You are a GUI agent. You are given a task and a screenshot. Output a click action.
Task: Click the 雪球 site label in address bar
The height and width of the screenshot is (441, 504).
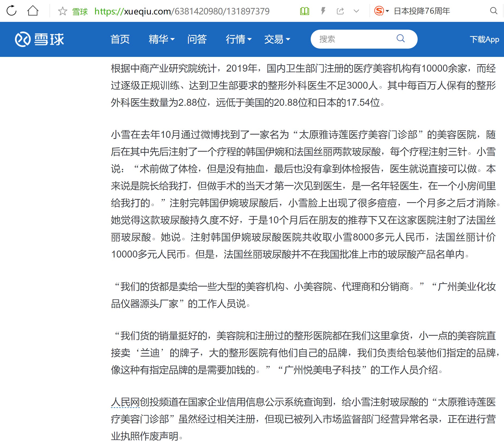click(80, 11)
